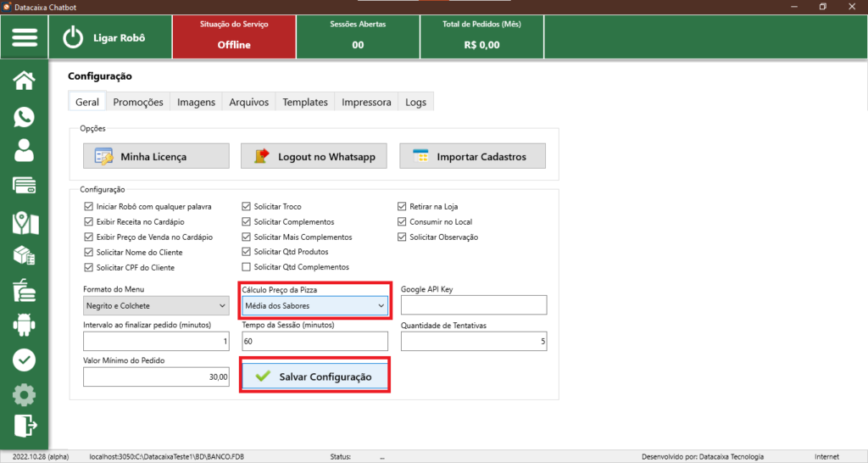Click the Google API Key input field

tap(474, 305)
